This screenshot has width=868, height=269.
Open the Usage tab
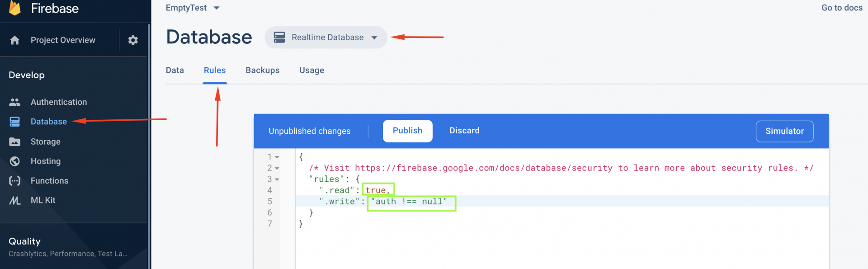click(311, 71)
